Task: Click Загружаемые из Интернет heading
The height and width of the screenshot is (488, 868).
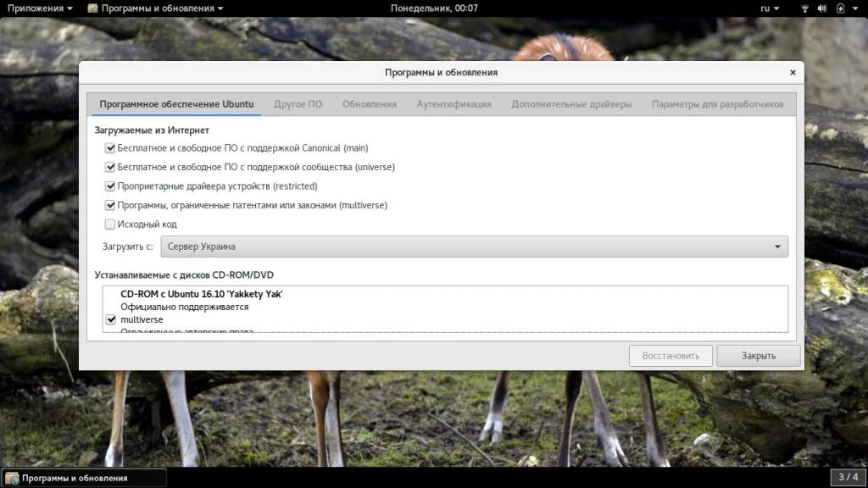Action: tap(152, 130)
